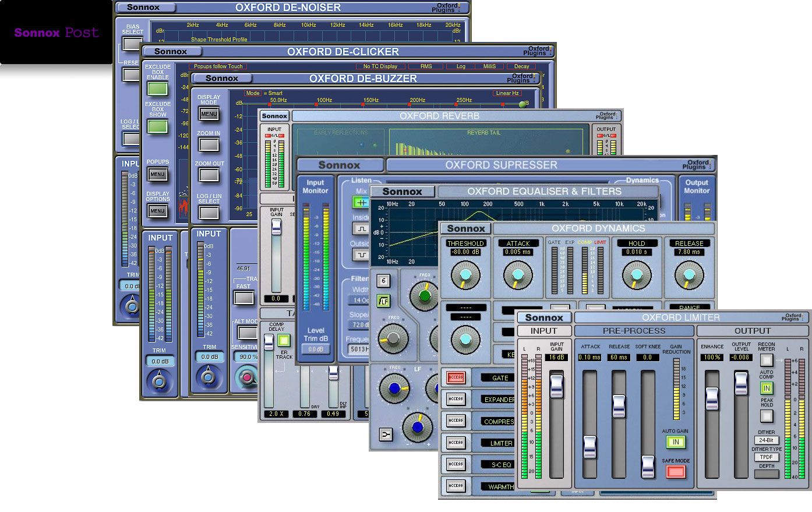Click the LF filter shape icon in Equaliser
This screenshot has height=512, width=812.
tap(383, 301)
